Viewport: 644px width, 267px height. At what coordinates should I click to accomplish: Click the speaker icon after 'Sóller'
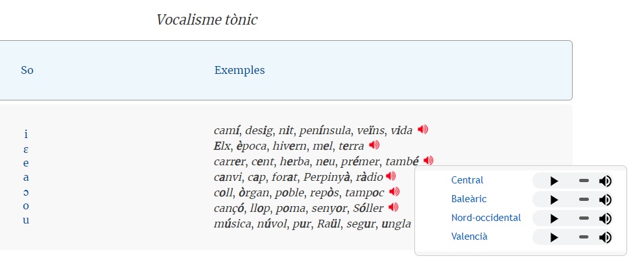click(393, 207)
